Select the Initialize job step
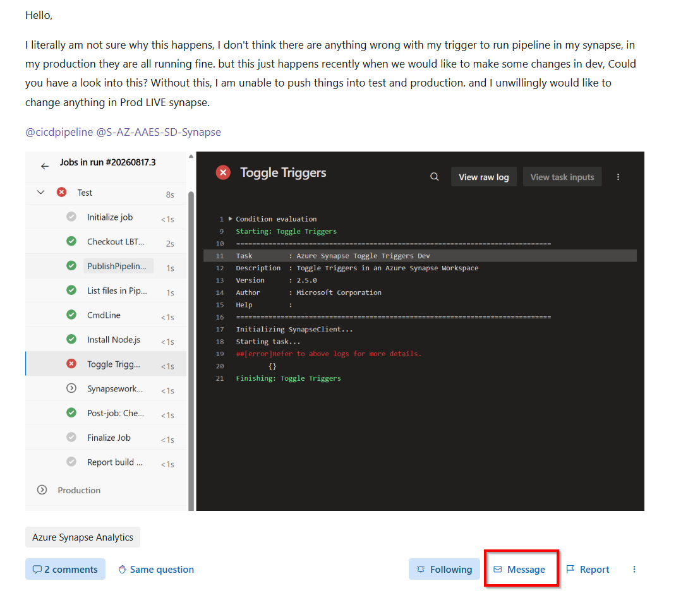This screenshot has width=700, height=593. click(106, 217)
